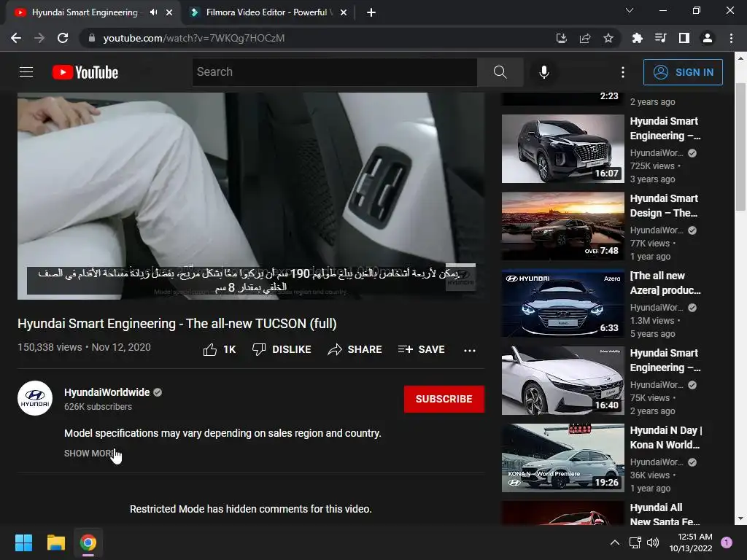
Task: Open File Explorer from the taskbar
Action: [x=55, y=542]
